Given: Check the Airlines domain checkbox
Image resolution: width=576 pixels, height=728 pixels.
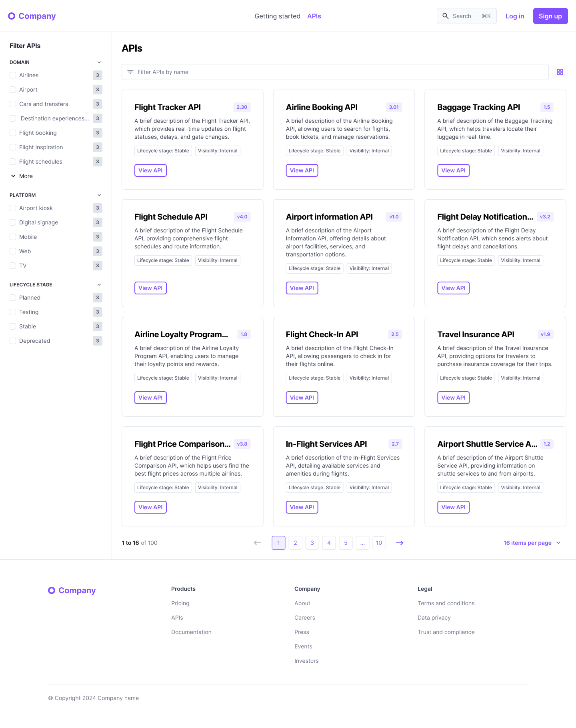Looking at the screenshot, I should click(13, 75).
